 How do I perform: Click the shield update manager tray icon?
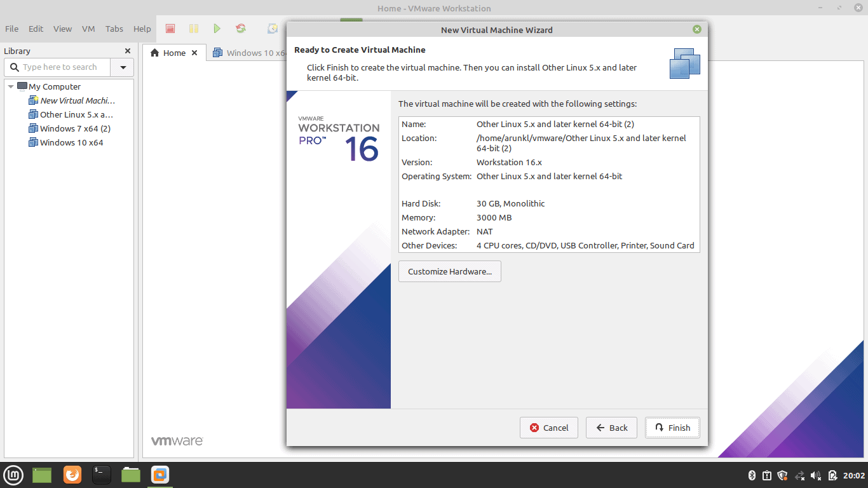(783, 475)
